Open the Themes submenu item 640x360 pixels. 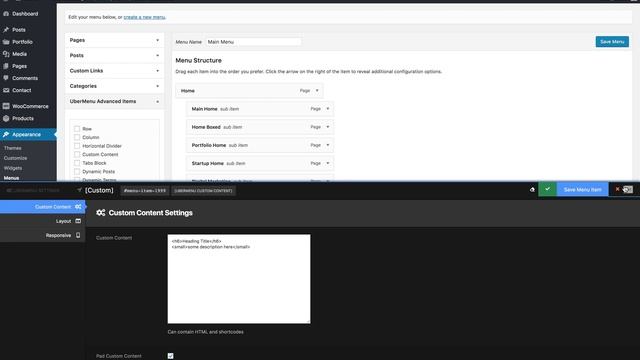pos(13,148)
